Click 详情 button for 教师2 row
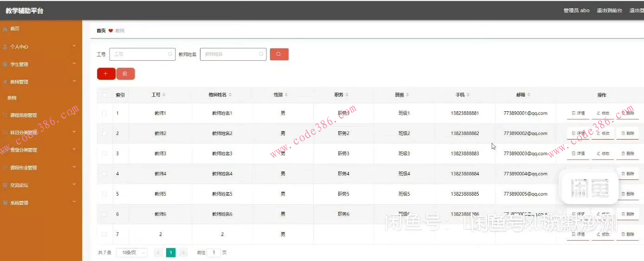Screen dimensions: 644x261 tap(578, 134)
